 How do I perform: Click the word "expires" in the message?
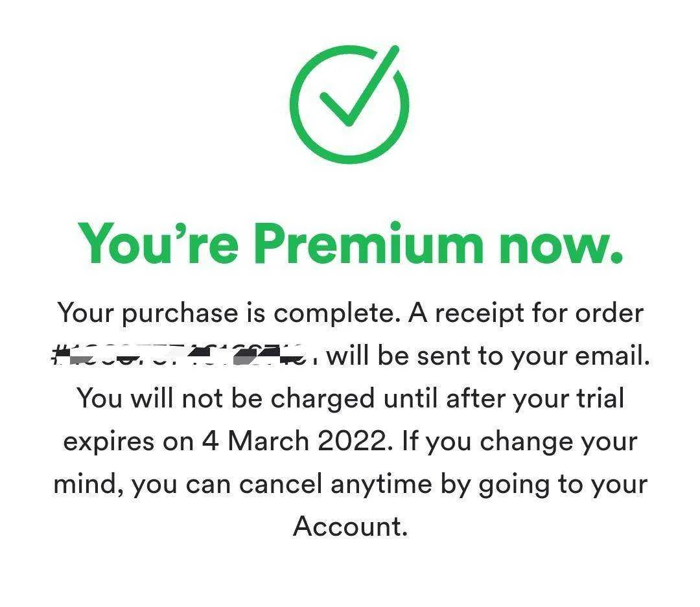tap(107, 441)
